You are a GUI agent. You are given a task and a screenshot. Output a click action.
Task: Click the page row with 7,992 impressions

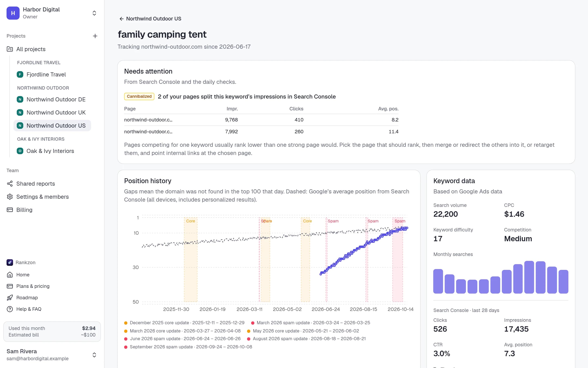261,132
